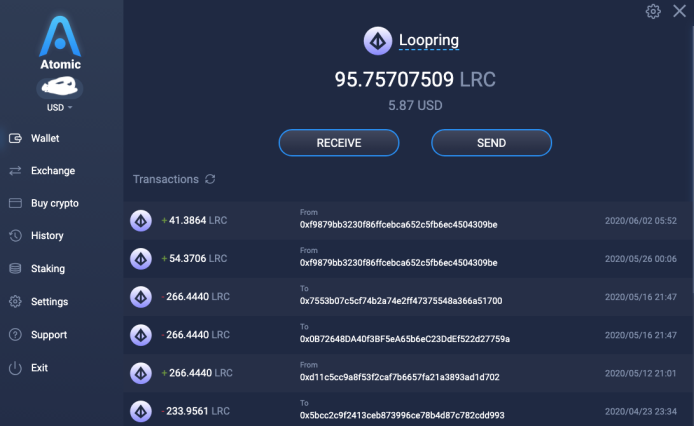The height and width of the screenshot is (426, 694).
Task: Click address 0x7553b07c5cf74b2a74e2ff47375548a366a51700
Action: pyautogui.click(x=401, y=301)
